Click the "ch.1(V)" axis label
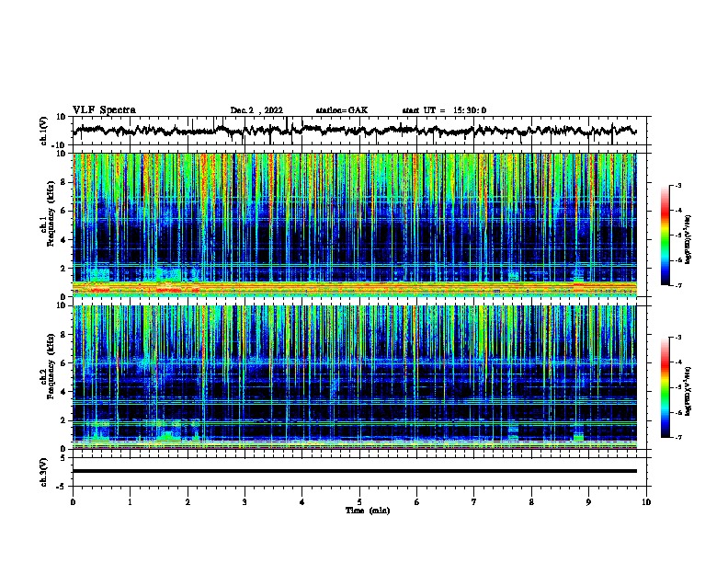This screenshot has height=563, width=728. [x=44, y=131]
